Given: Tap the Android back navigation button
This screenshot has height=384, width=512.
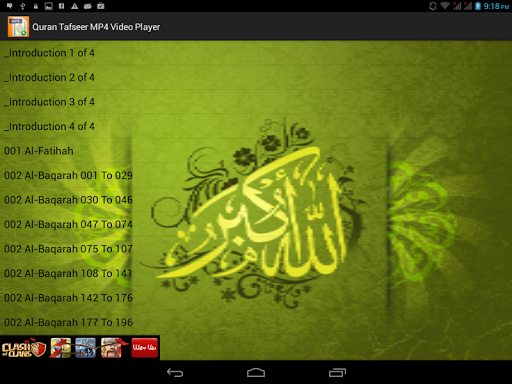Looking at the screenshot, I should click(x=175, y=372).
